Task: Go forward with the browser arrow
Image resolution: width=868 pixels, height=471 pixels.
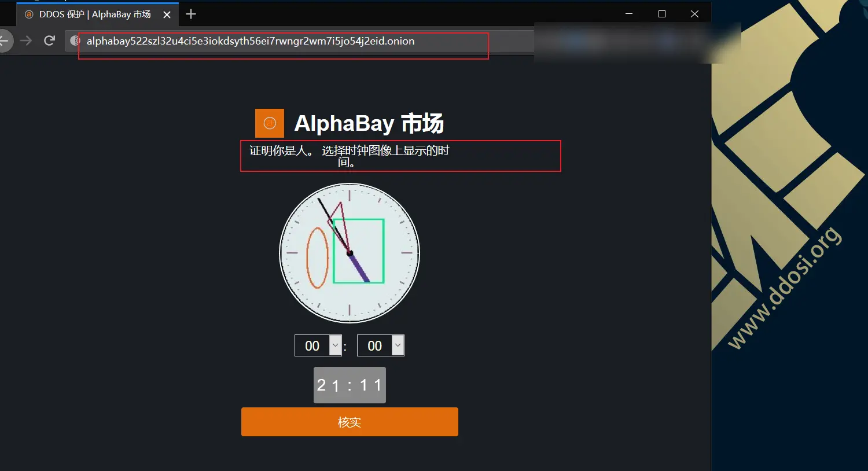Action: [x=26, y=41]
